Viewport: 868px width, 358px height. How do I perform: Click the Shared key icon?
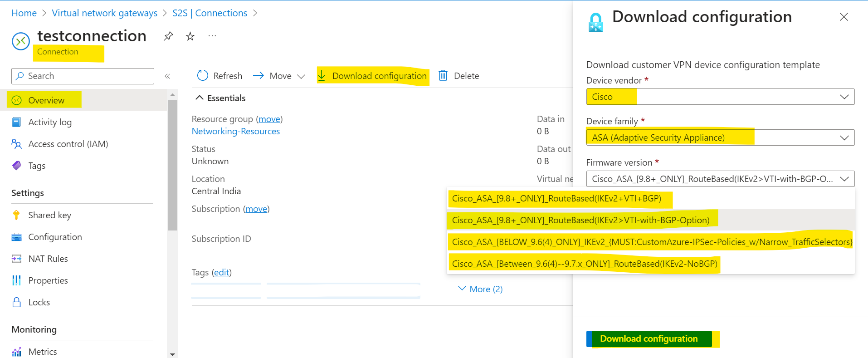pyautogui.click(x=16, y=215)
